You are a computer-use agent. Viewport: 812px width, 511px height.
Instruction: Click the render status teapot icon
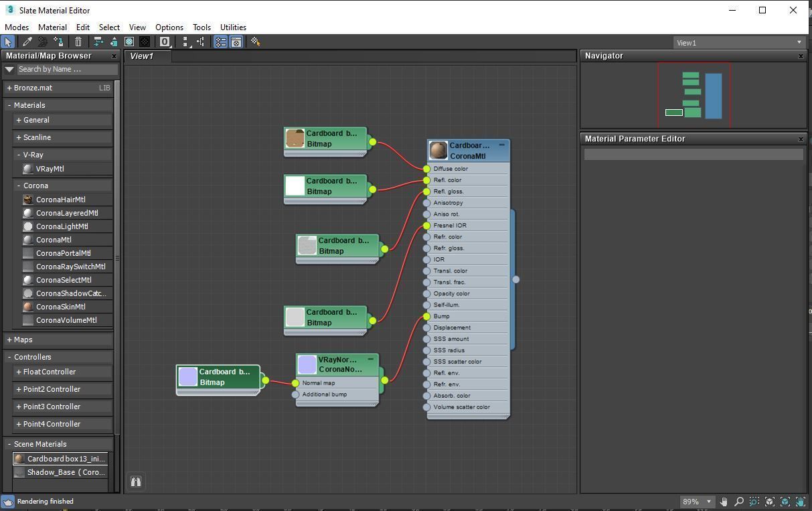click(7, 502)
